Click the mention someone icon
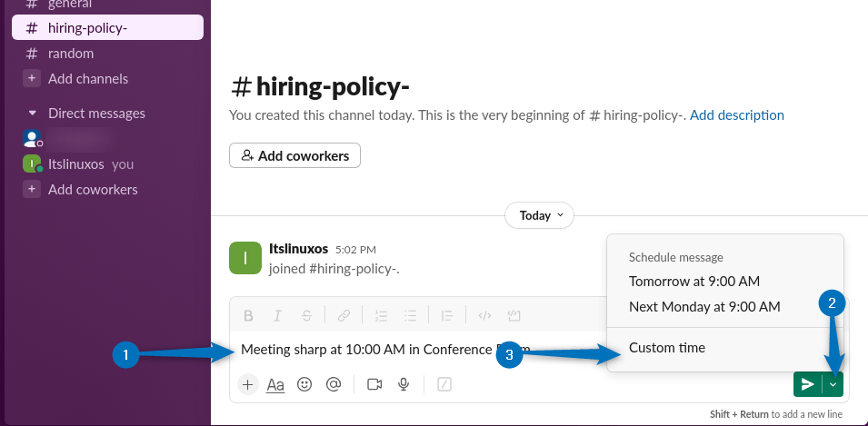This screenshot has height=426, width=868. [x=334, y=384]
